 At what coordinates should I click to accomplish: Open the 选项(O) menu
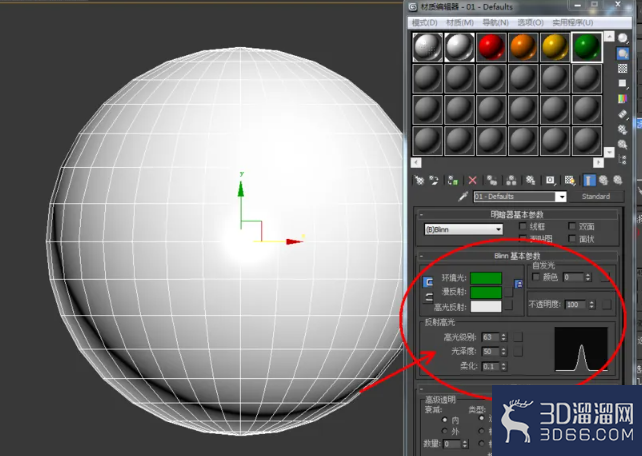(531, 23)
